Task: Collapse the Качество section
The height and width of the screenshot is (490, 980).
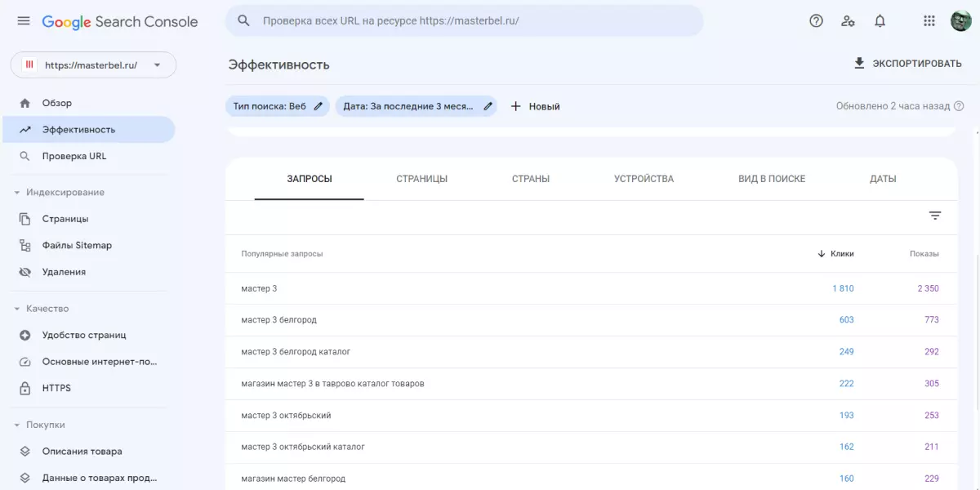Action: tap(17, 309)
